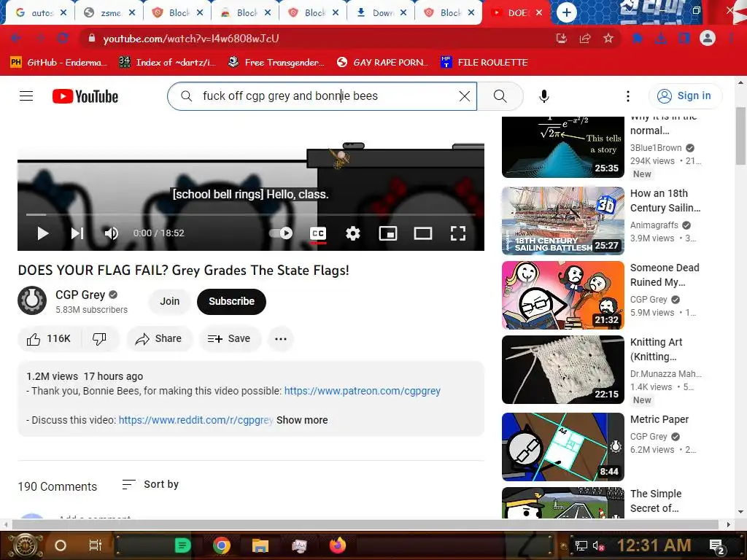
Task: Play the video
Action: [x=43, y=233]
